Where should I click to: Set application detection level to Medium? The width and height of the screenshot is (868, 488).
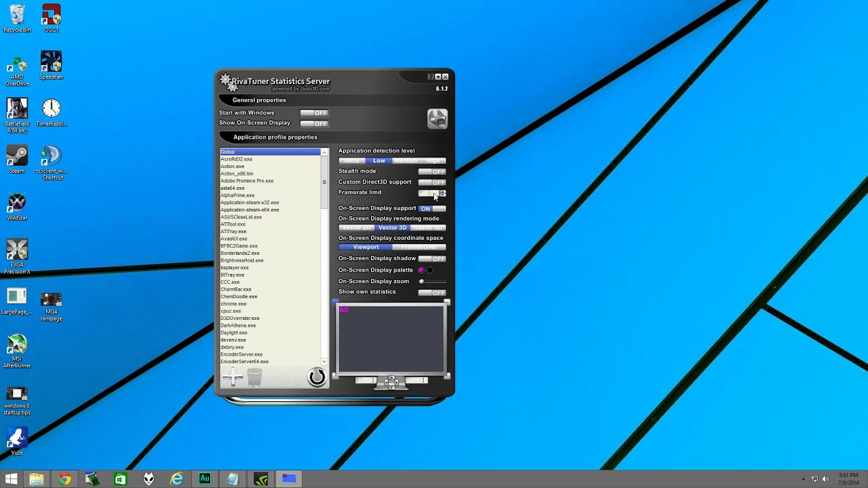click(406, 161)
